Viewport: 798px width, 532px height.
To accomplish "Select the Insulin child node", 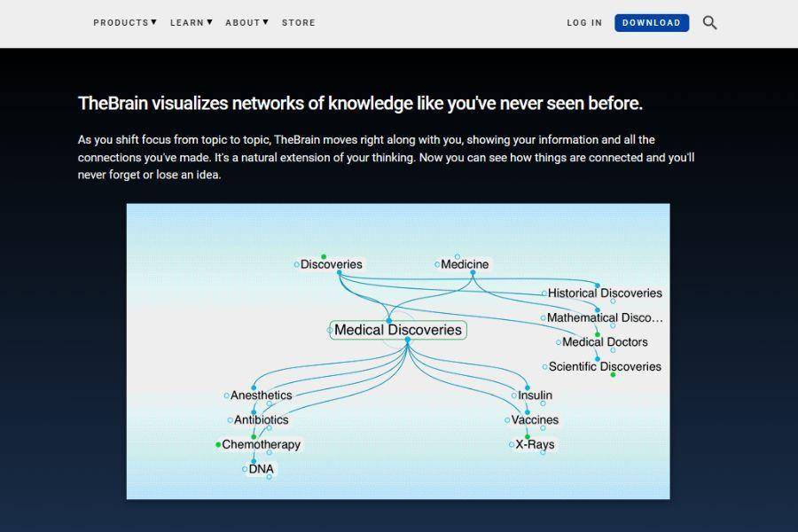I will [535, 395].
